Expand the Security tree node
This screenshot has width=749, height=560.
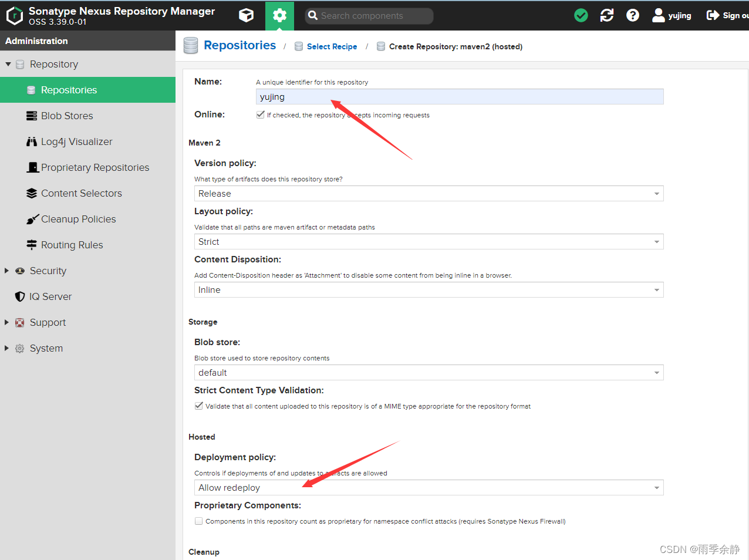point(7,271)
